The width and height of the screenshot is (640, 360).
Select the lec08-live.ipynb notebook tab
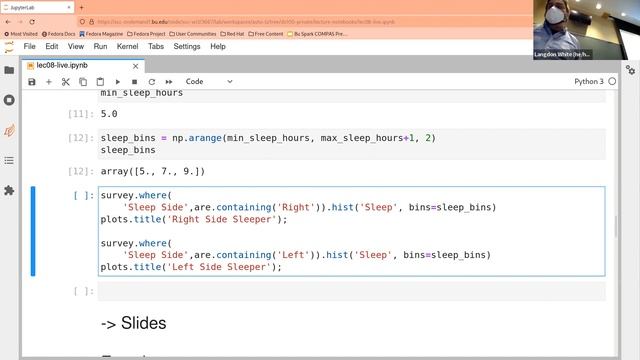tap(83, 65)
